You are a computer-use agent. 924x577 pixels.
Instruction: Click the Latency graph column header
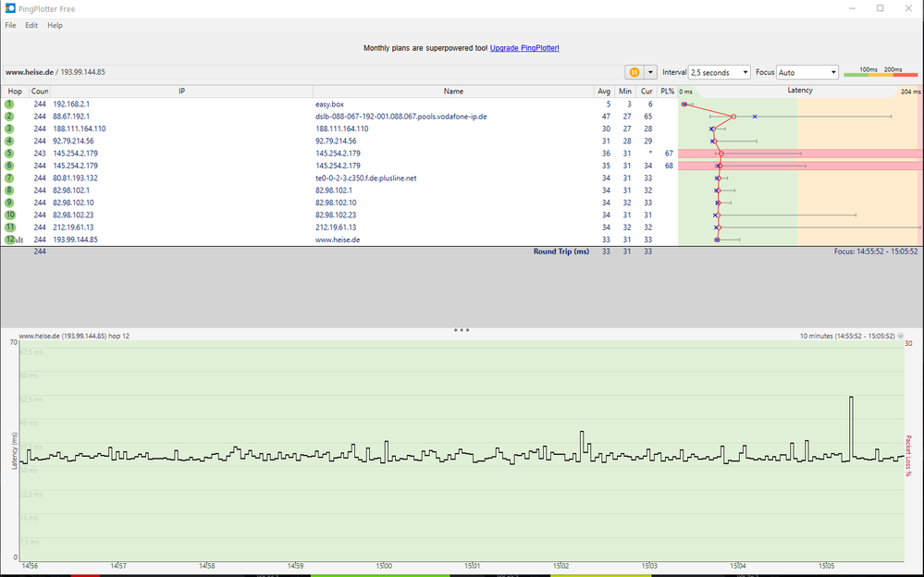tap(800, 91)
